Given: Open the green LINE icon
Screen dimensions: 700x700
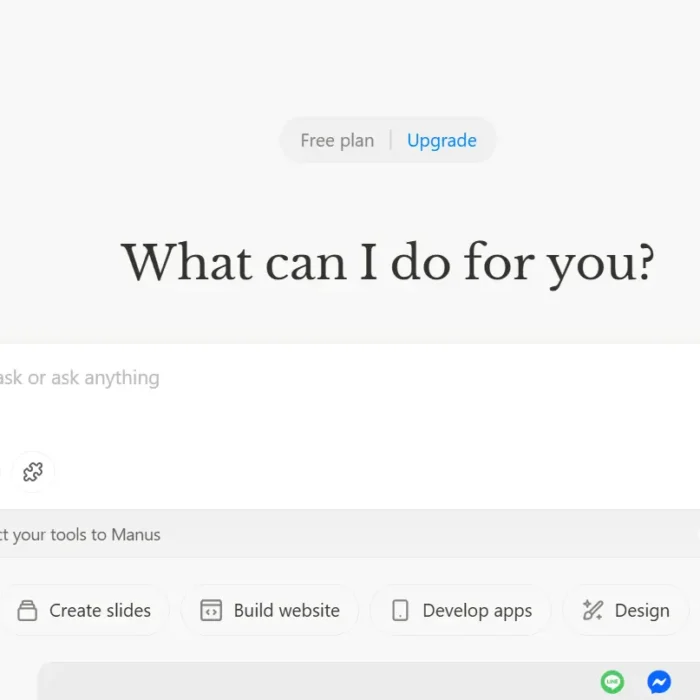Looking at the screenshot, I should [612, 682].
